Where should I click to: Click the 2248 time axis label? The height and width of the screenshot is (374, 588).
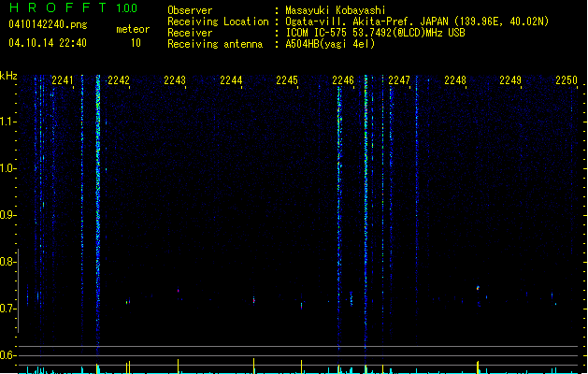pos(455,80)
